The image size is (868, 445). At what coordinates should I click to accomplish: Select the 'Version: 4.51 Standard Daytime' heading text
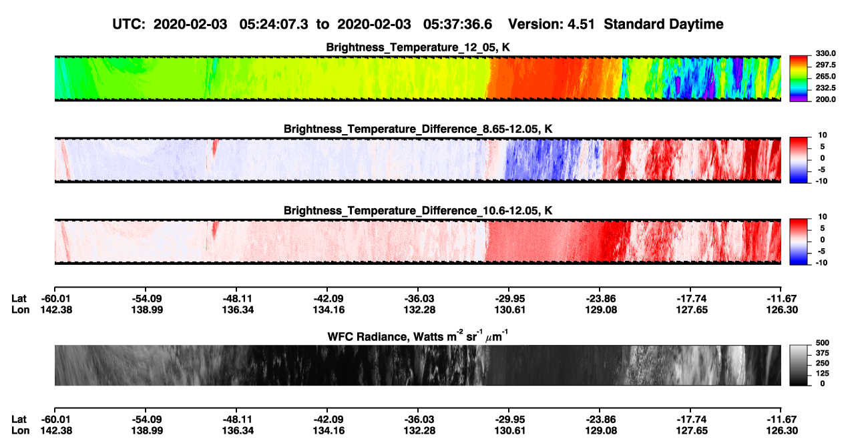616,24
